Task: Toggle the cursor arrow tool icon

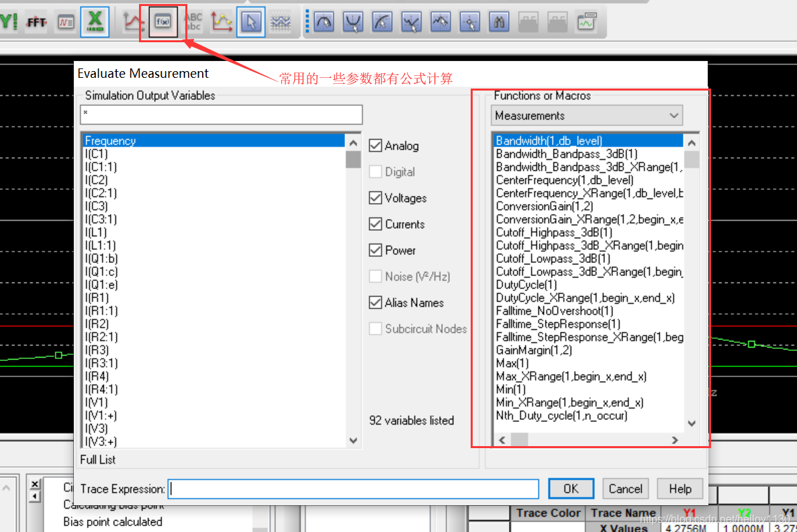Action: (251, 22)
